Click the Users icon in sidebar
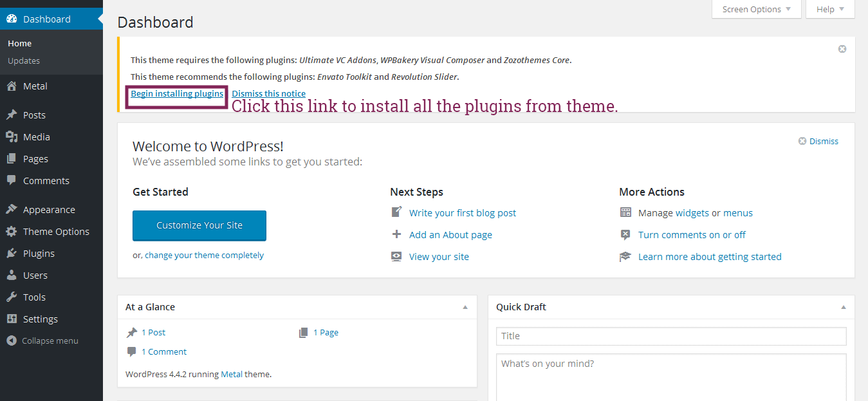 point(12,275)
